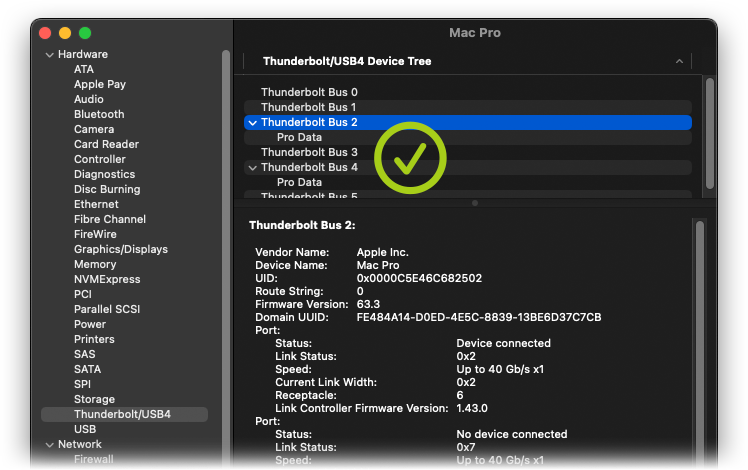Select Fibre Channel in sidebar

(110, 219)
